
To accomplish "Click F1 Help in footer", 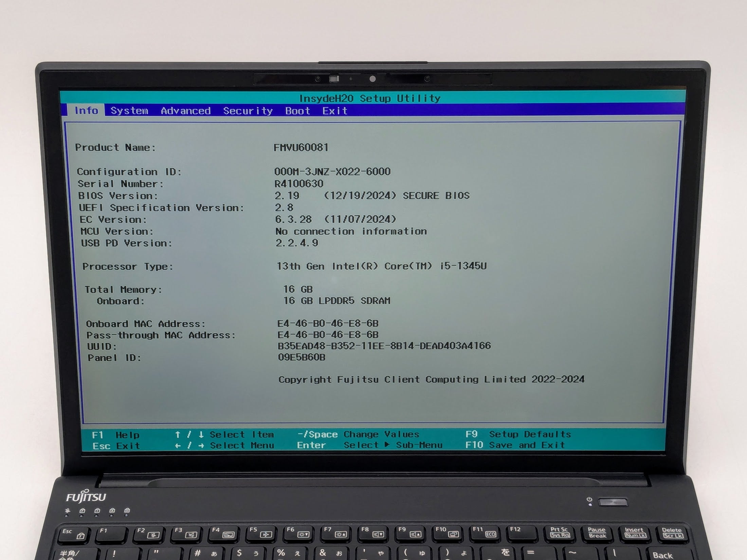I will pos(115,435).
